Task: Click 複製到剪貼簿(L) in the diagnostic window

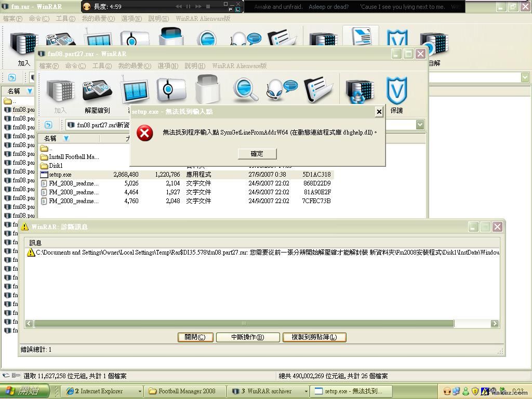Action: pyautogui.click(x=314, y=337)
